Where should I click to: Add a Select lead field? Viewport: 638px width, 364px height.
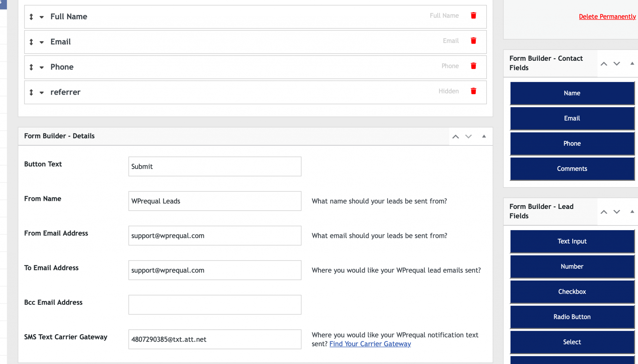(x=572, y=342)
